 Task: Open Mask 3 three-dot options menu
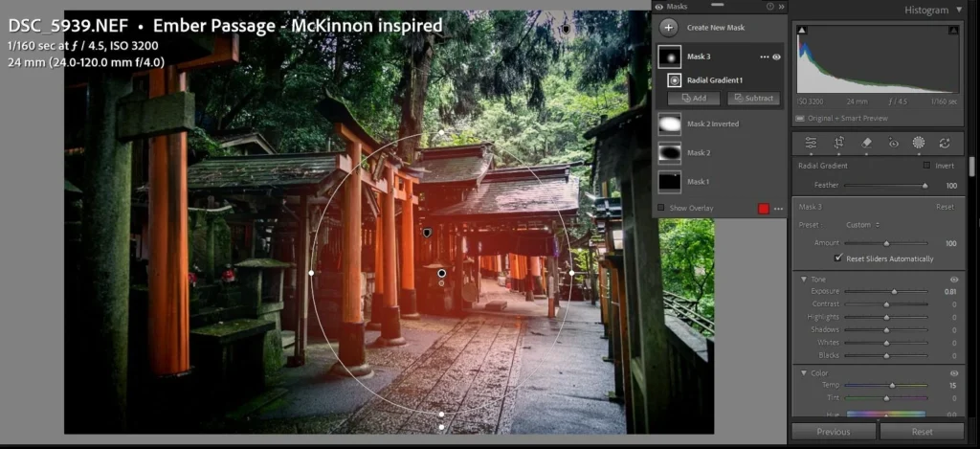coord(765,56)
